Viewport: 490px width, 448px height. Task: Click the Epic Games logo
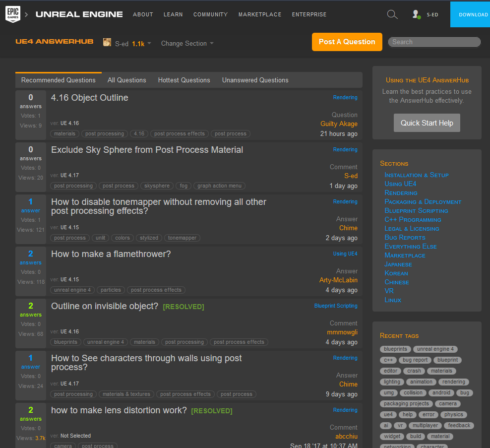13,13
